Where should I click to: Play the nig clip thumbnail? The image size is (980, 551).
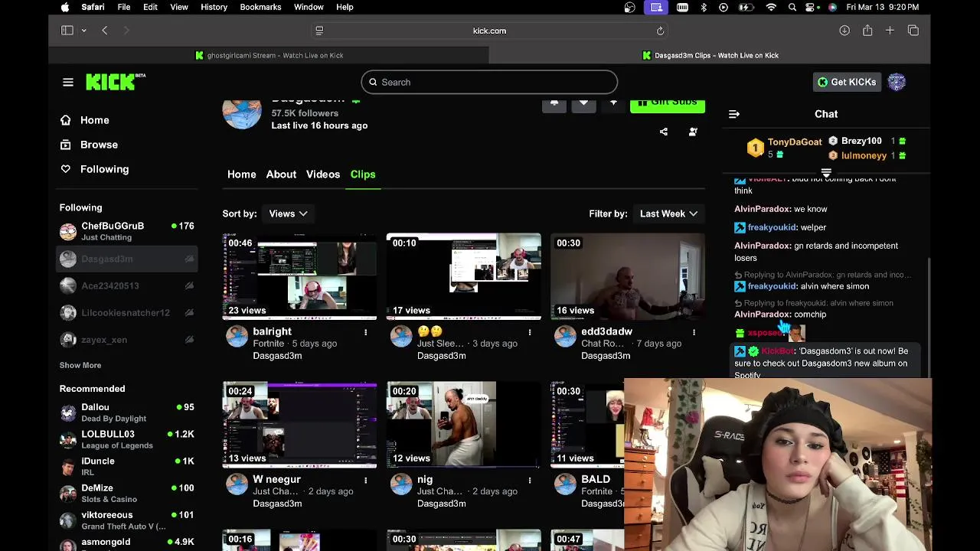point(463,425)
